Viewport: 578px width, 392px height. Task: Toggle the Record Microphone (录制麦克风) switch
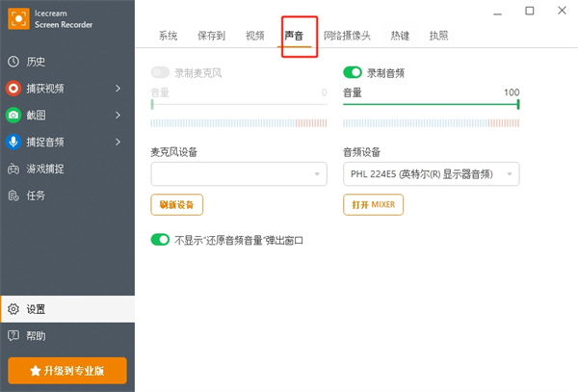[161, 72]
